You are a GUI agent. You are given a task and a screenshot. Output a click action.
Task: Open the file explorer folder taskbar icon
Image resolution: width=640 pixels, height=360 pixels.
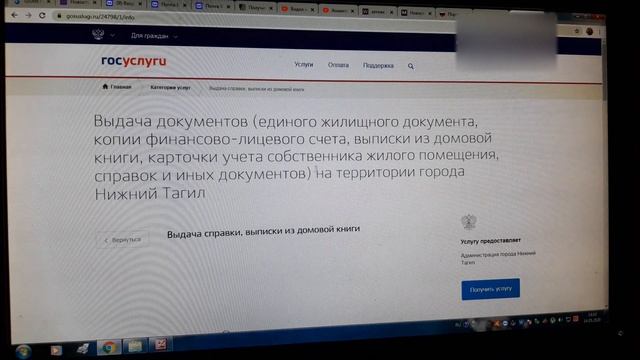pyautogui.click(x=135, y=346)
